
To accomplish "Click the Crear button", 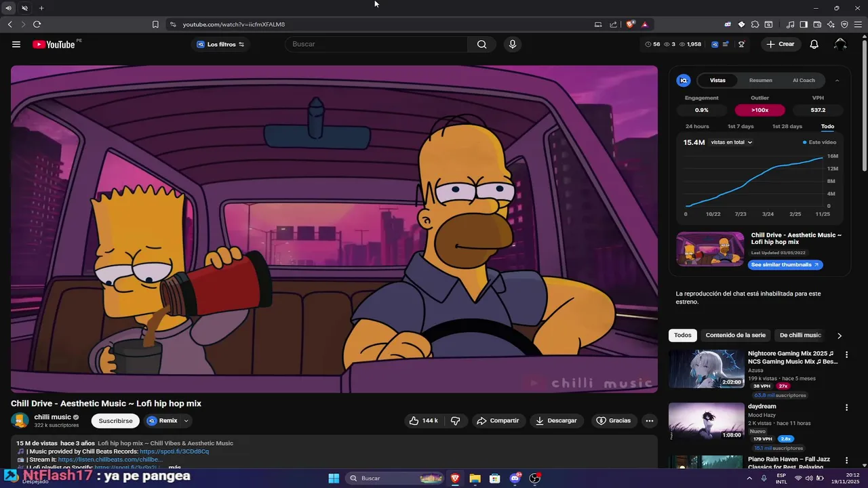I will coord(780,44).
